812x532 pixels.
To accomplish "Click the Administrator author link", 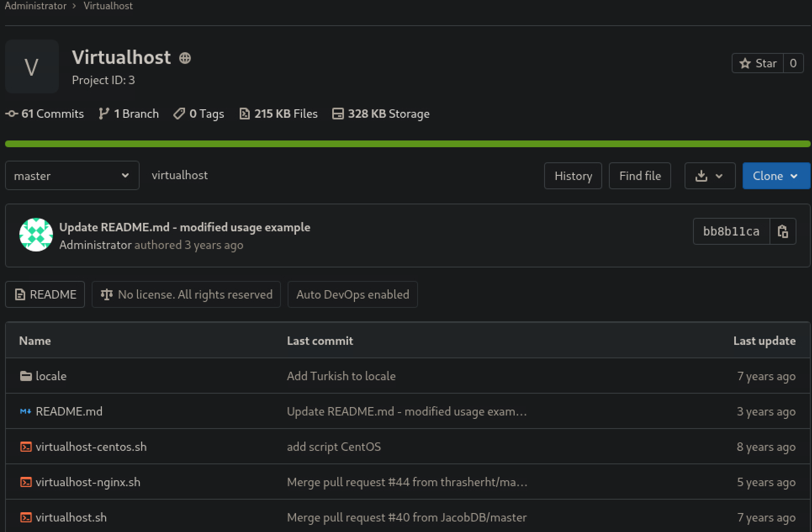I will click(x=95, y=245).
